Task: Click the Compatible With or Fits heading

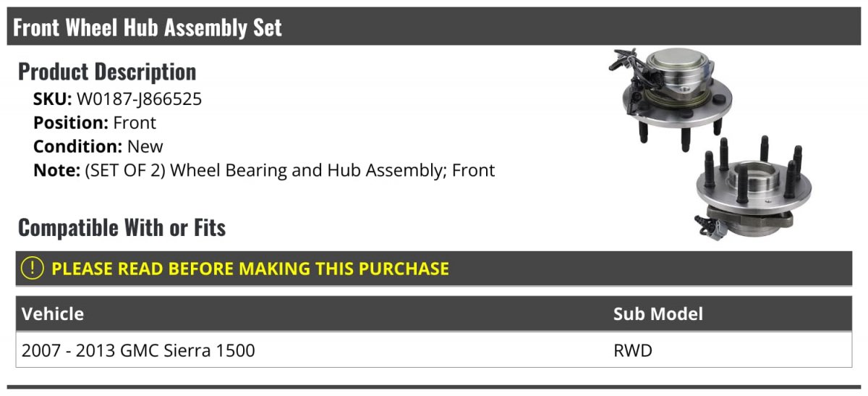Action: [x=122, y=227]
